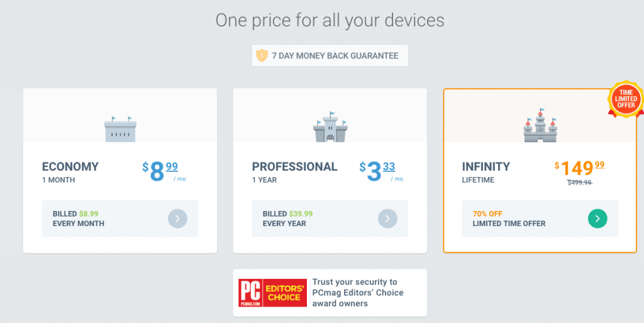644x323 pixels.
Task: Click the Economy $8.99 per month price
Action: click(x=164, y=171)
